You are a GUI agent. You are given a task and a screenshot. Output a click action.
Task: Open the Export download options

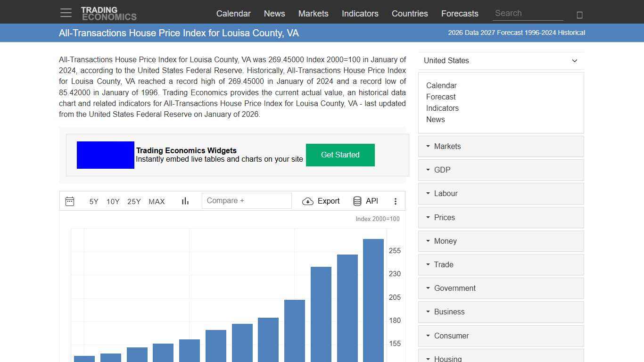click(321, 201)
